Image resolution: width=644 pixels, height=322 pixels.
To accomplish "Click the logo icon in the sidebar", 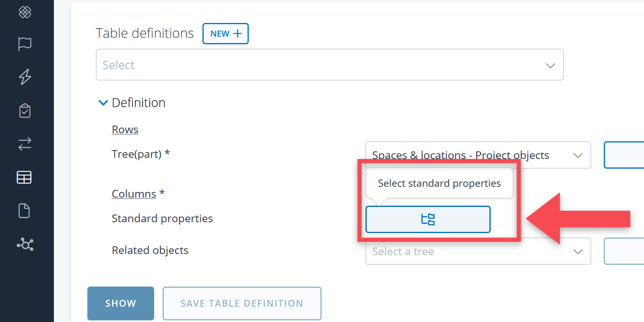I will pos(25,12).
